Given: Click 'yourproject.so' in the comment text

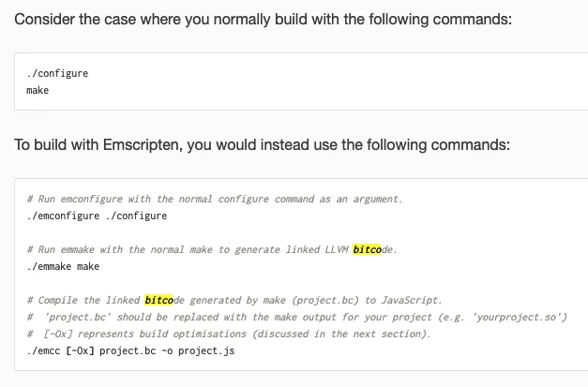Looking at the screenshot, I should (x=523, y=317).
